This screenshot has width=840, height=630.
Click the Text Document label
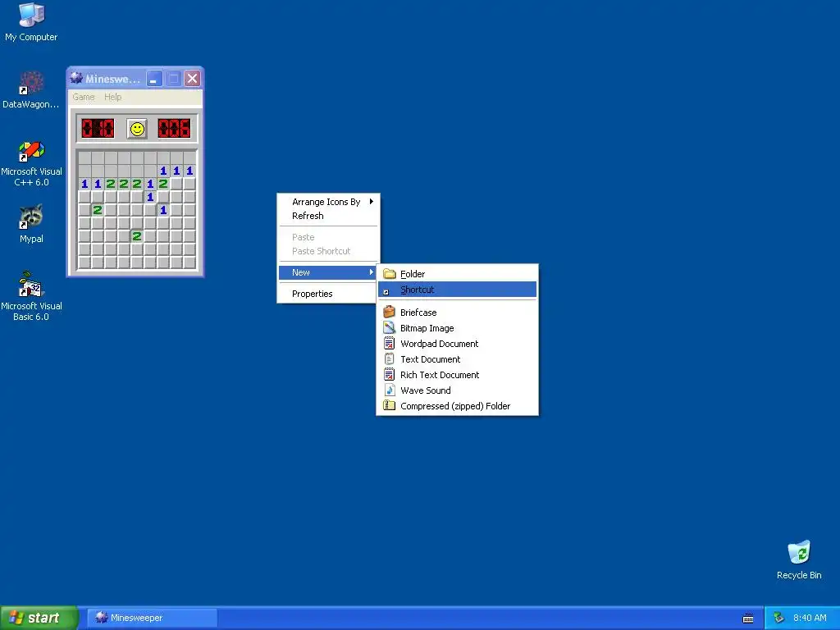(430, 359)
